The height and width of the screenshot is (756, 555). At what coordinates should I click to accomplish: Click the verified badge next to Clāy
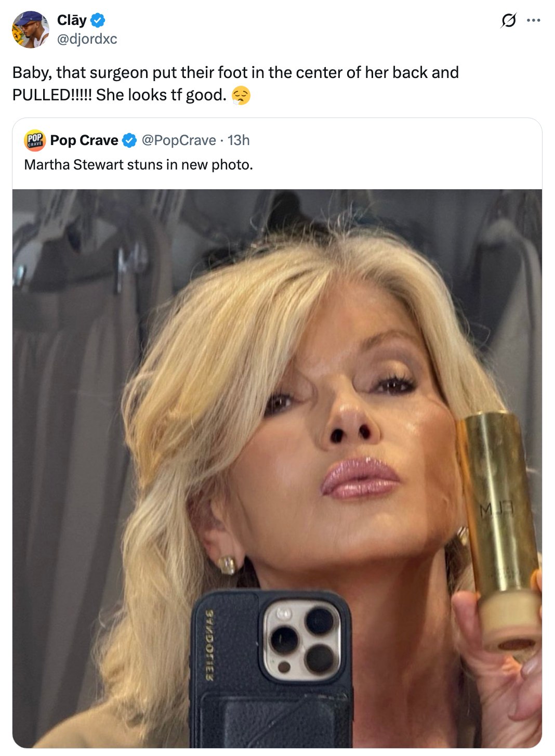[98, 20]
